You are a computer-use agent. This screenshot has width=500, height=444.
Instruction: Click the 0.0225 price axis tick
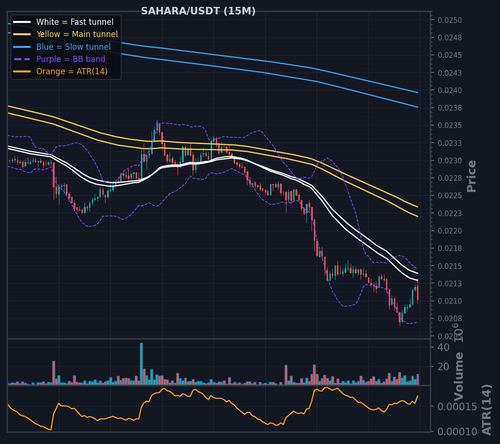coord(450,196)
